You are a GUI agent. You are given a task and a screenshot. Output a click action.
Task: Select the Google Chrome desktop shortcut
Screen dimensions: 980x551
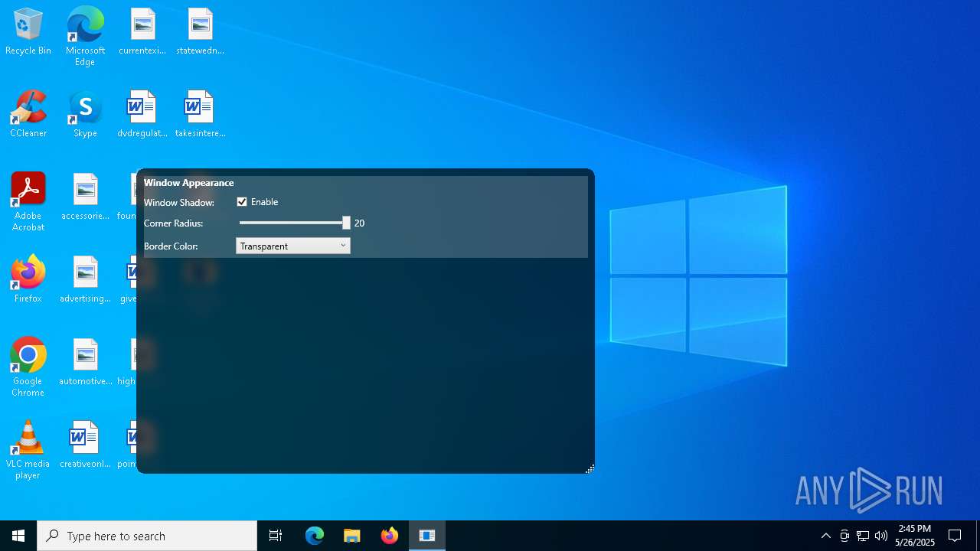pos(28,367)
